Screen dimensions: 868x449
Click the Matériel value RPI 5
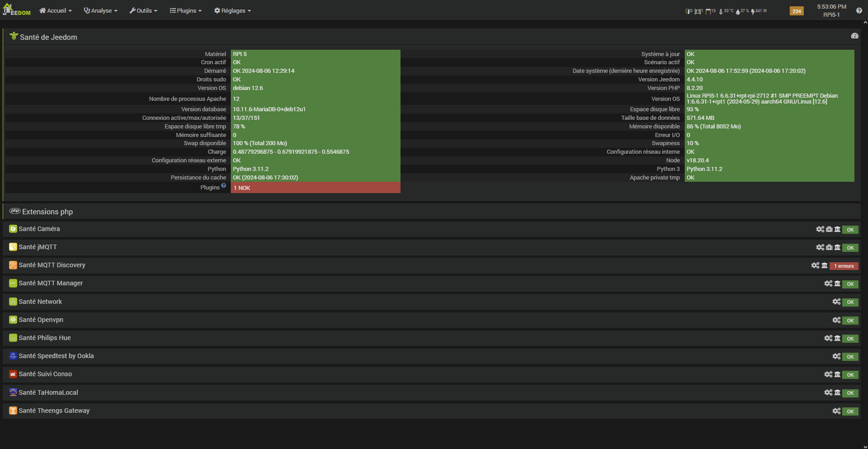pos(239,54)
